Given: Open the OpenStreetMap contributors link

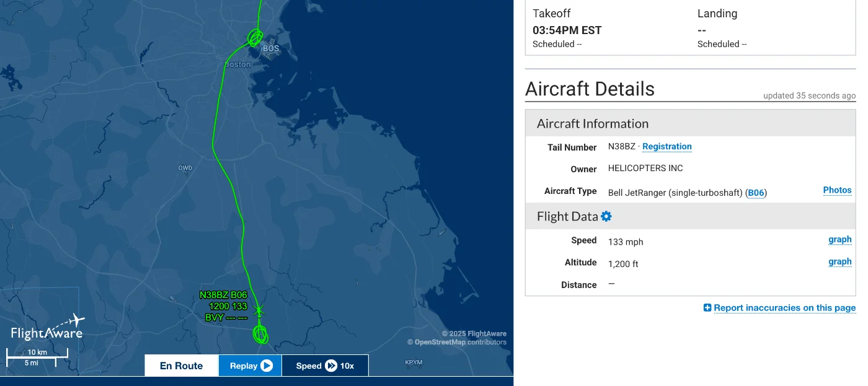Looking at the screenshot, I should 439,342.
